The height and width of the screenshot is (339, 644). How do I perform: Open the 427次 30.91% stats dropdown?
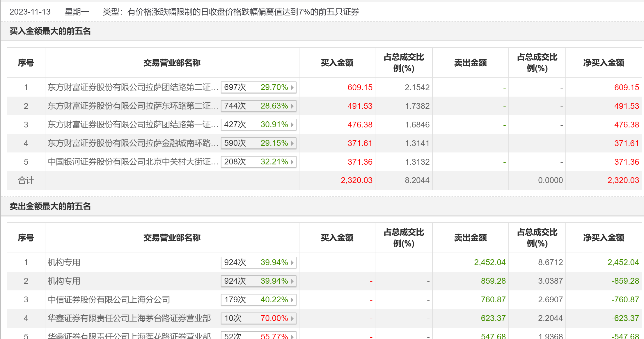(258, 125)
